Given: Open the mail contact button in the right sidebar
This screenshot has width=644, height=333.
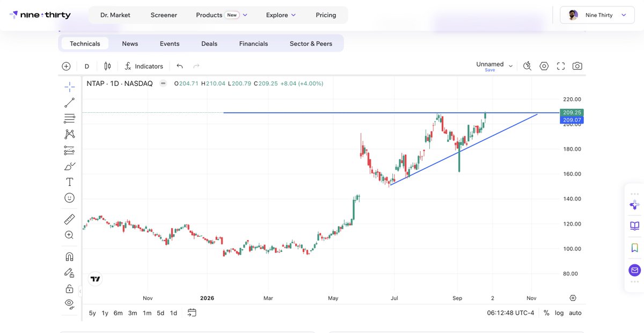Looking at the screenshot, I should click(634, 270).
